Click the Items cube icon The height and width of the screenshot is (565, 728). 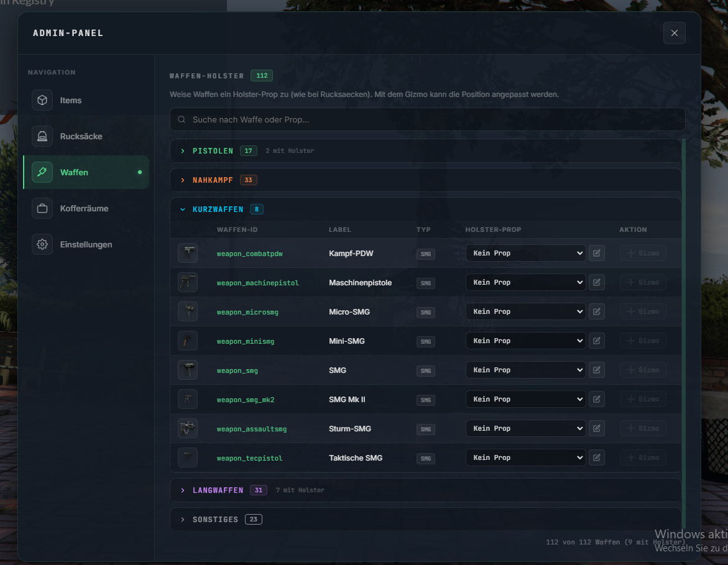point(42,100)
